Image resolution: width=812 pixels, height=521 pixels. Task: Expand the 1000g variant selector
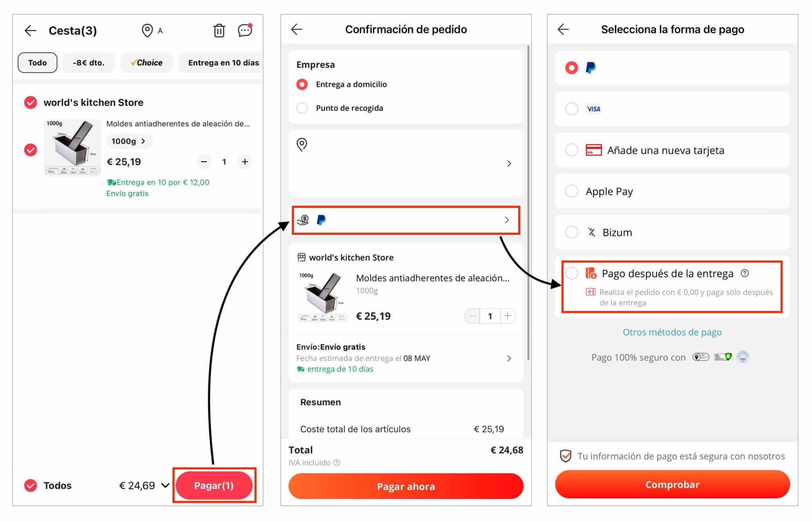click(129, 141)
